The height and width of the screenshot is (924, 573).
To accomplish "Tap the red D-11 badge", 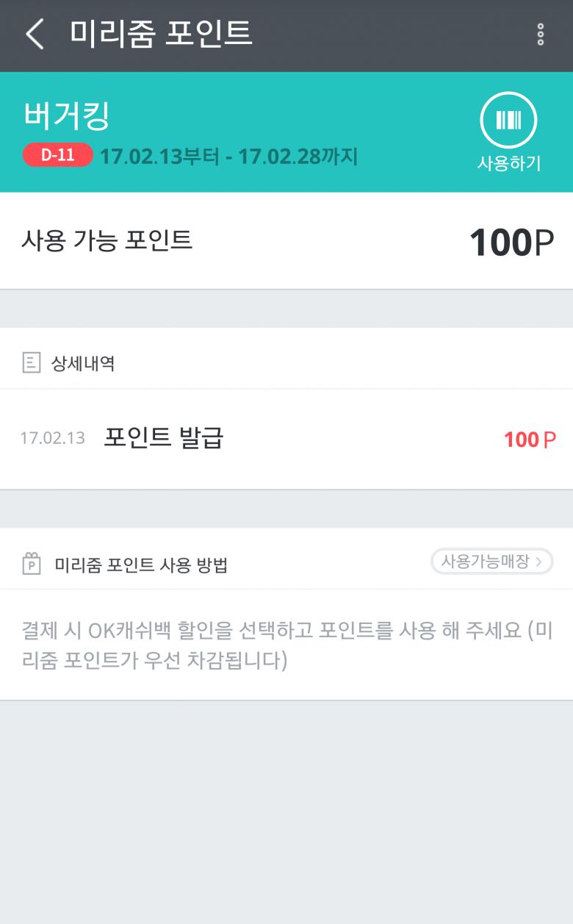I will coord(57,155).
